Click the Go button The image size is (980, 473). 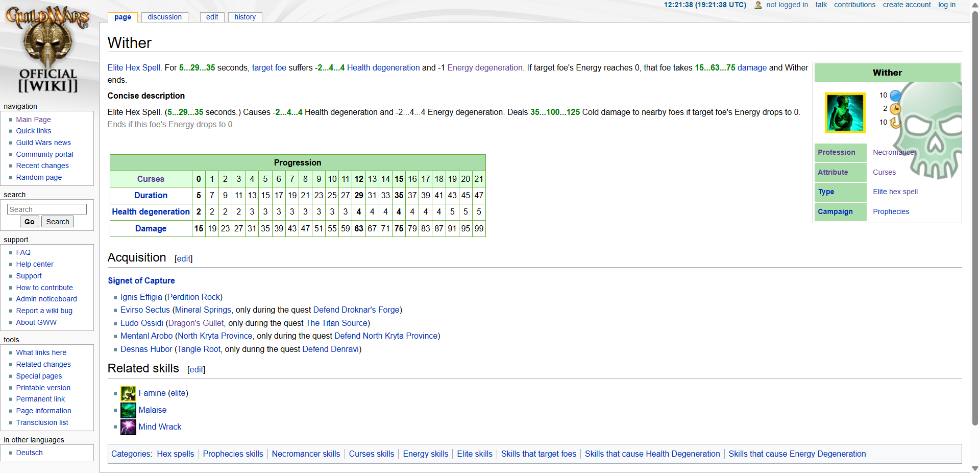pos(30,222)
